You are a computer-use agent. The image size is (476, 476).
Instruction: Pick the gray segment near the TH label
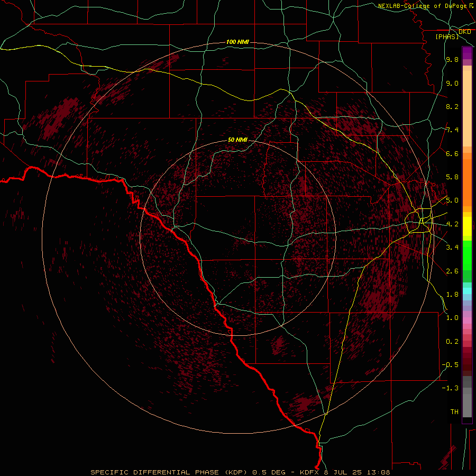[467, 406]
